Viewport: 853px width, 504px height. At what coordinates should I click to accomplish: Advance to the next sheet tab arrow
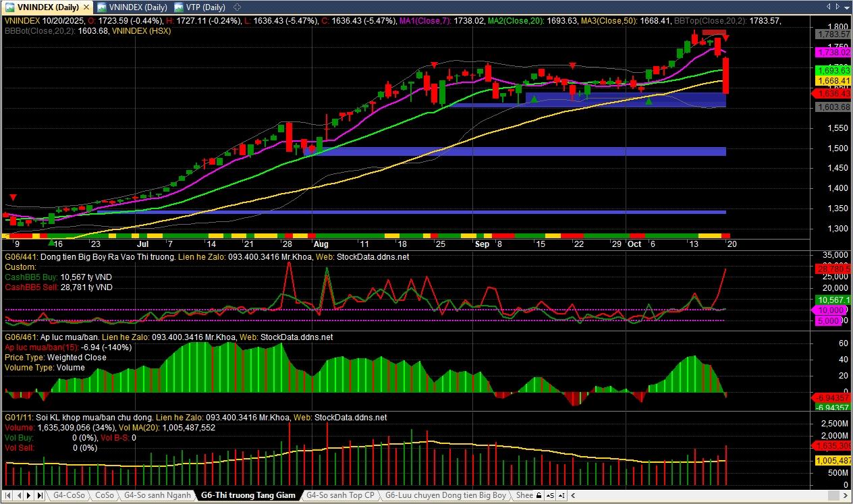(29, 495)
